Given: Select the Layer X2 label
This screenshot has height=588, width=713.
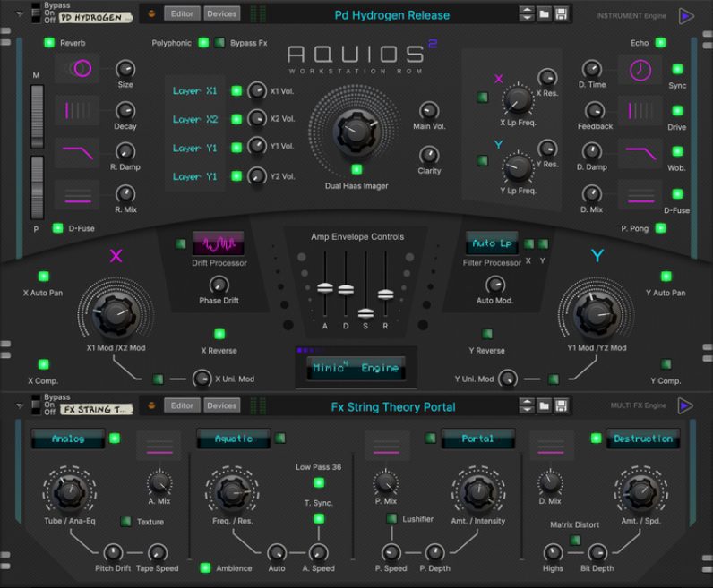Looking at the screenshot, I should 194,120.
